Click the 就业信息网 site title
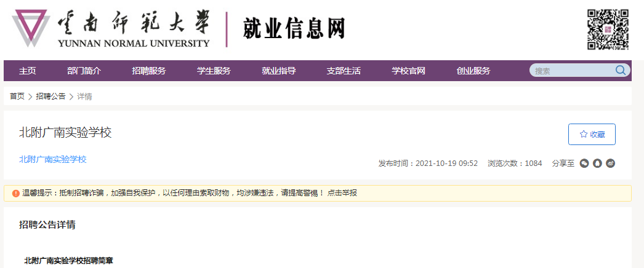 pyautogui.click(x=294, y=29)
